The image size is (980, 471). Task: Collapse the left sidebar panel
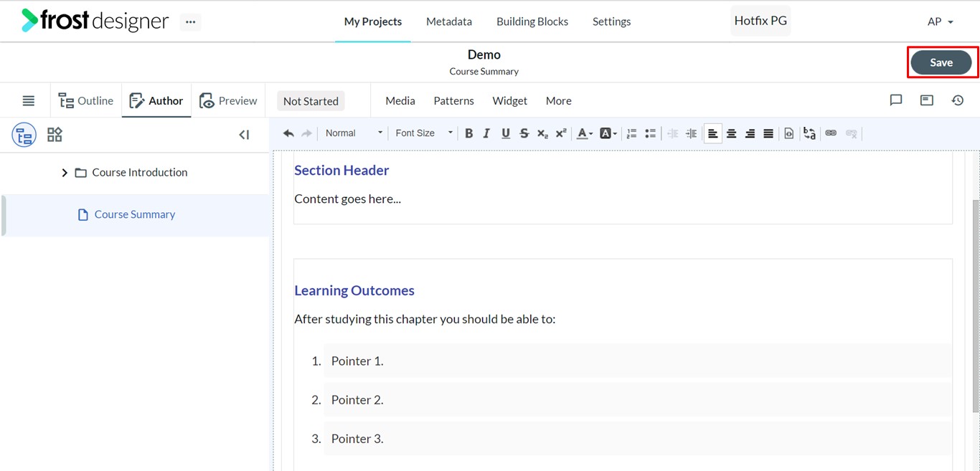point(244,135)
